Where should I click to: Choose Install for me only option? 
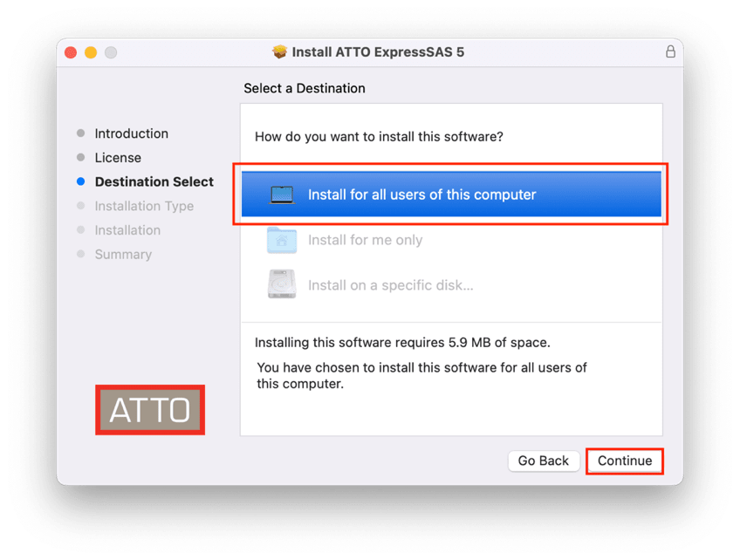click(x=365, y=240)
